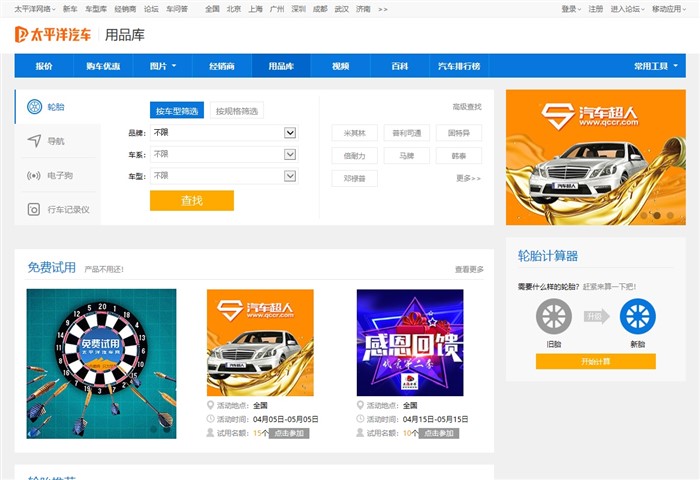Viewport: 700px width, 480px height.
Task: Select the tire (轮胎) wheel icon
Action: click(x=34, y=107)
